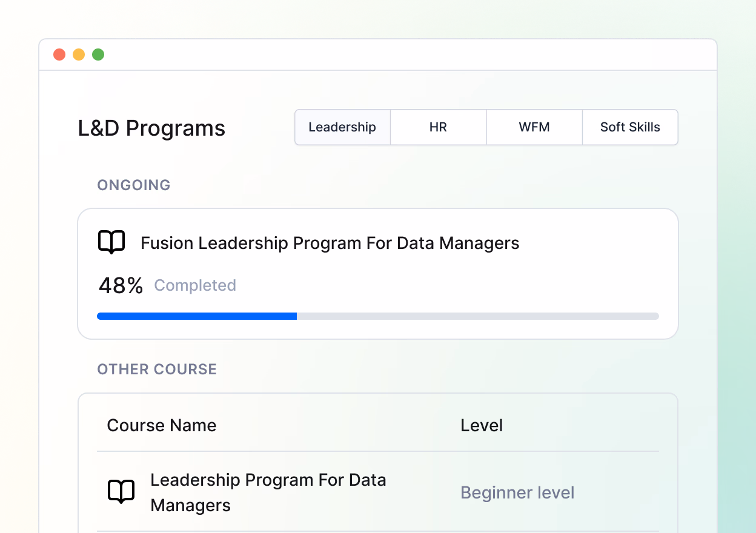The width and height of the screenshot is (756, 533).
Task: Switch to the Leadership tab
Action: (342, 127)
